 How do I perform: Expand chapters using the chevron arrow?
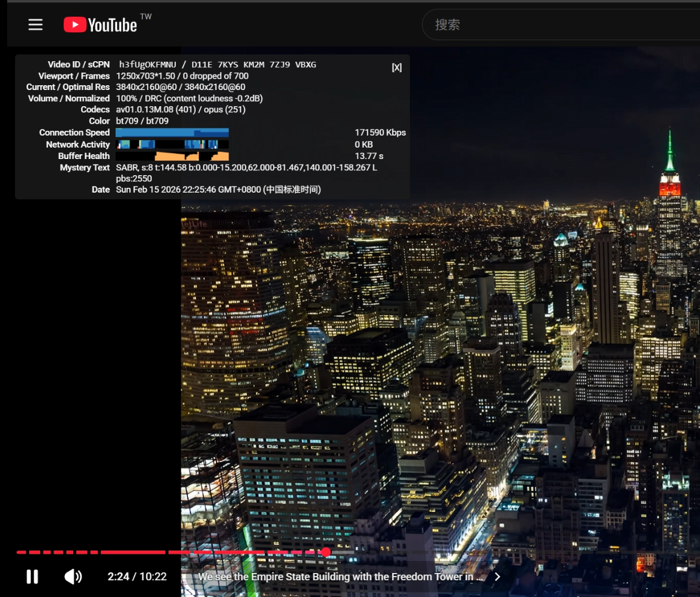[x=497, y=577]
